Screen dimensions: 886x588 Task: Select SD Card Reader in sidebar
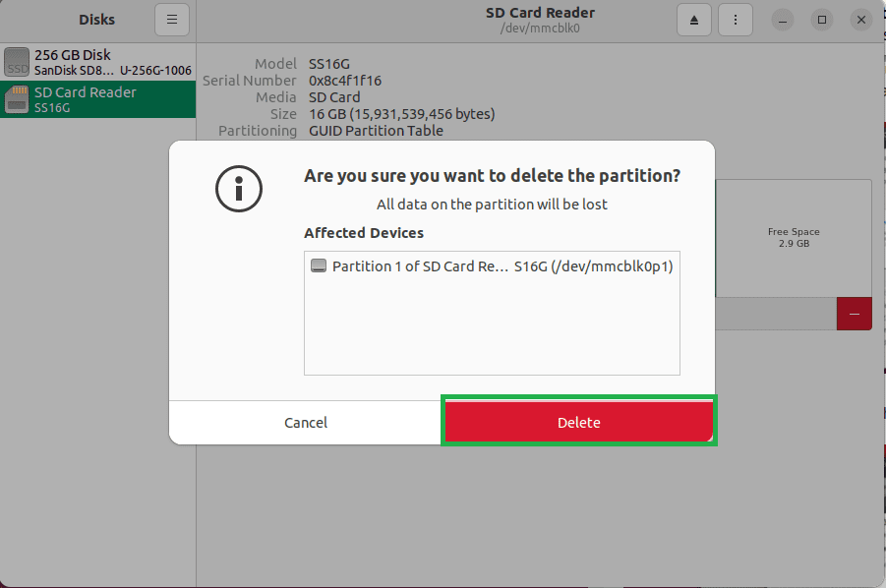[x=97, y=99]
